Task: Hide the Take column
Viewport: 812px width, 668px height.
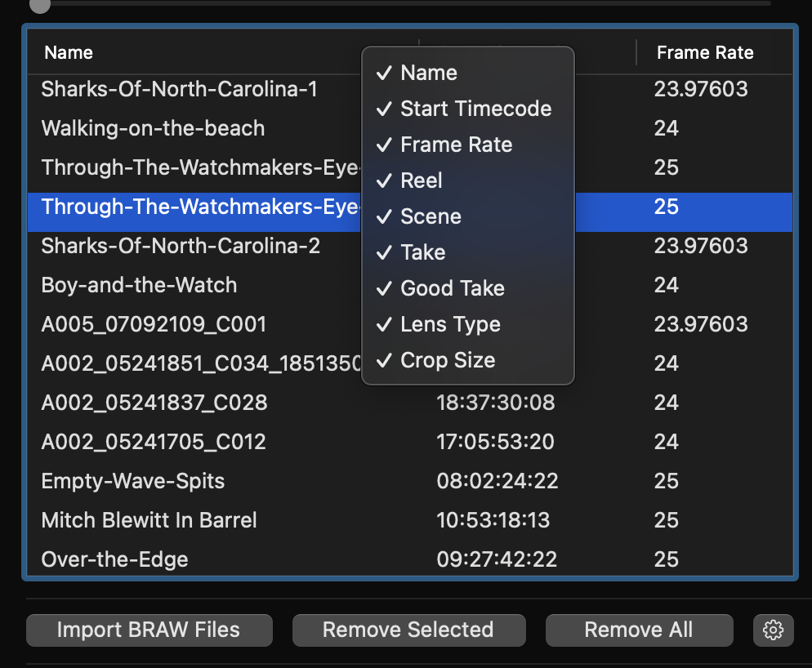Action: coord(422,252)
